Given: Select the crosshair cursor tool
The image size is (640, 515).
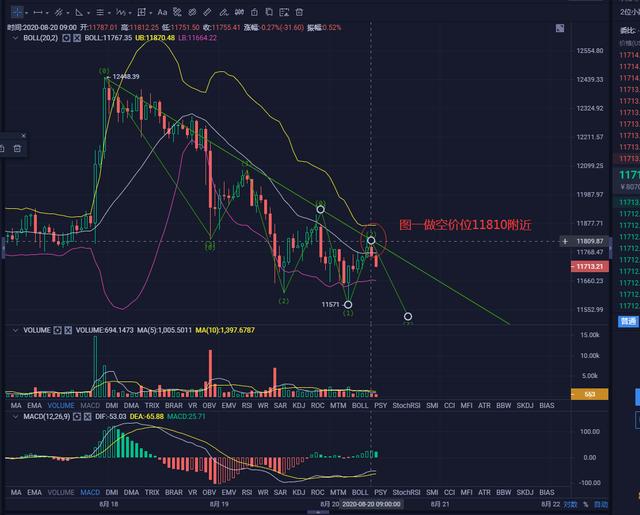Looking at the screenshot, I should pos(17,12).
